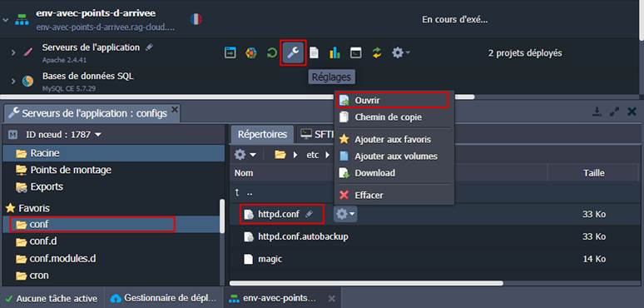Image resolution: width=644 pixels, height=308 pixels.
Task: Click the edit pencil beside httpd.conf
Action: point(310,214)
